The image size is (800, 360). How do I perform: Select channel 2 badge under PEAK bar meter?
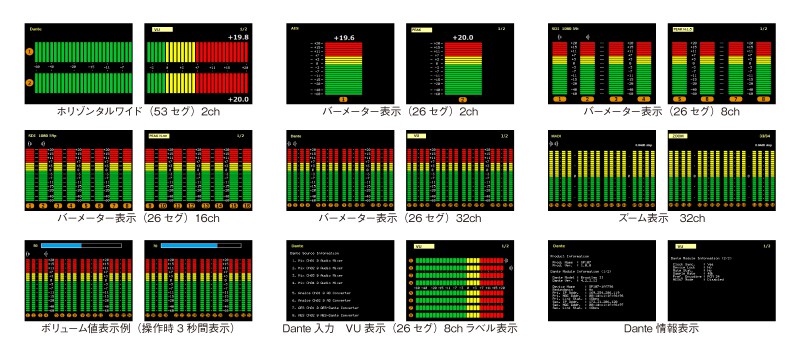(463, 99)
